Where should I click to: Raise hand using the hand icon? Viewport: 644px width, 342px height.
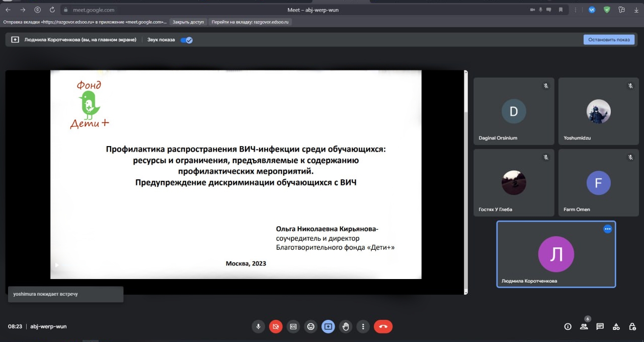[x=346, y=326]
